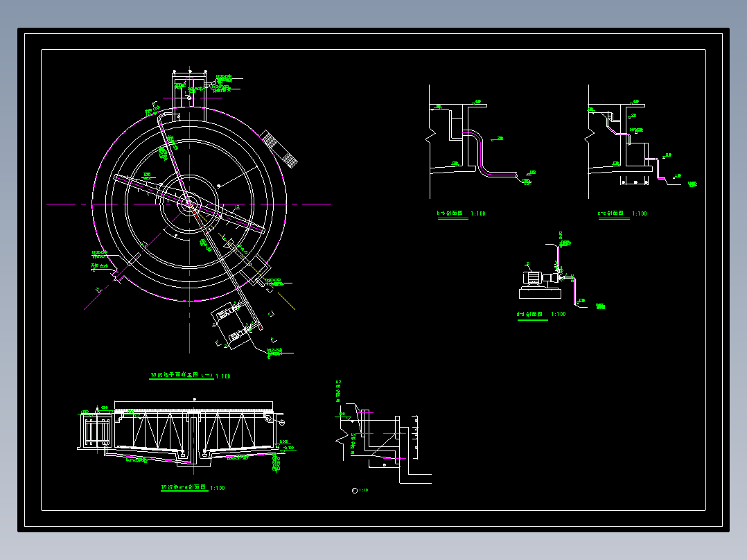Click the "c-c剖面图" section title

[x=610, y=213]
